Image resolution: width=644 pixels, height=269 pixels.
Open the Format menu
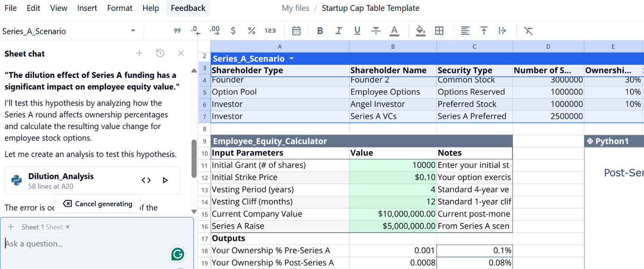click(x=120, y=8)
